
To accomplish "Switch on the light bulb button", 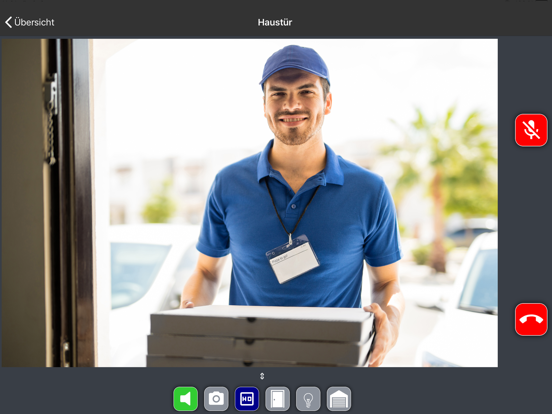I will [308, 399].
